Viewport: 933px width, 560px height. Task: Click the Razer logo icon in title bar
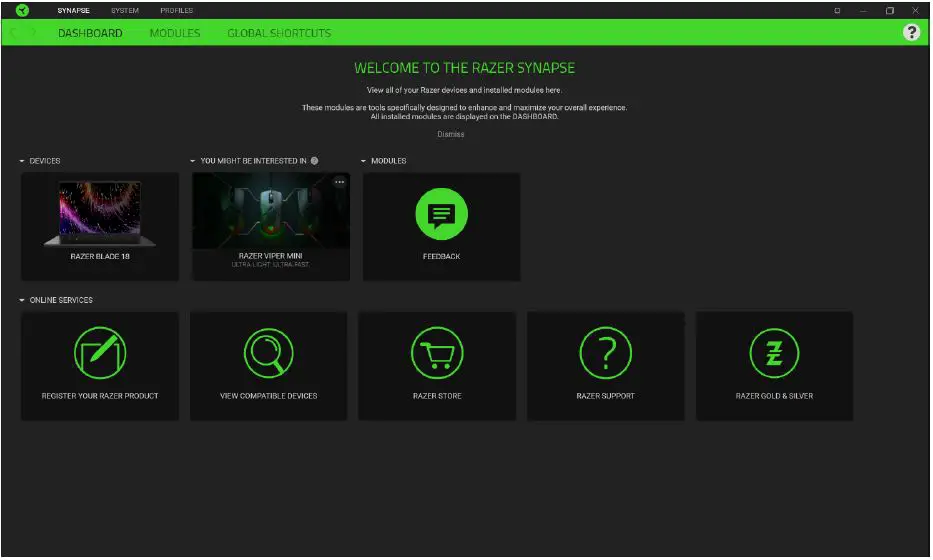pos(22,10)
